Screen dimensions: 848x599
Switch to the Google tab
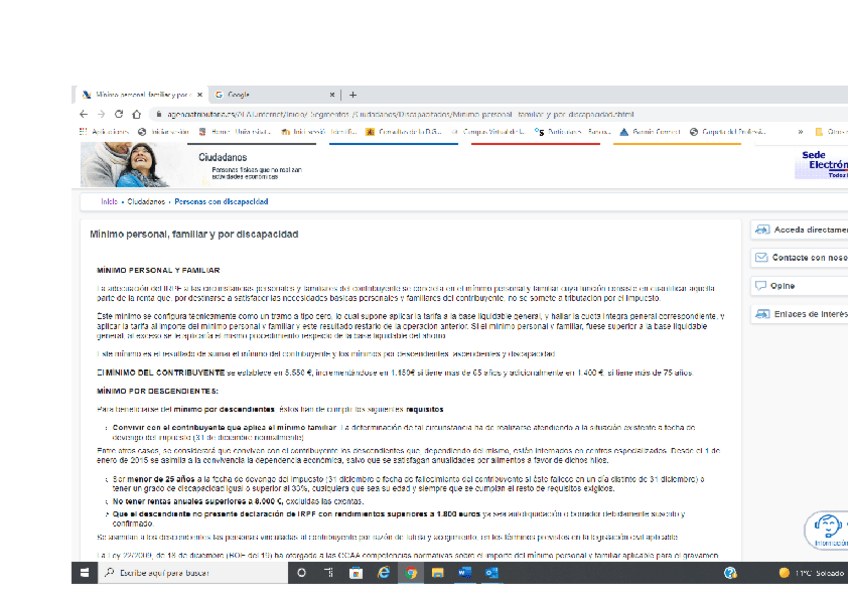(275, 95)
